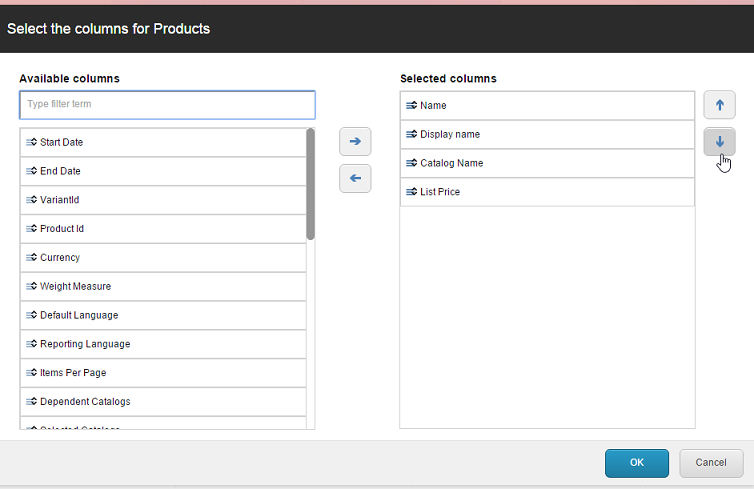Highlight Display name in selected columns
The height and width of the screenshot is (489, 754).
[x=450, y=135]
